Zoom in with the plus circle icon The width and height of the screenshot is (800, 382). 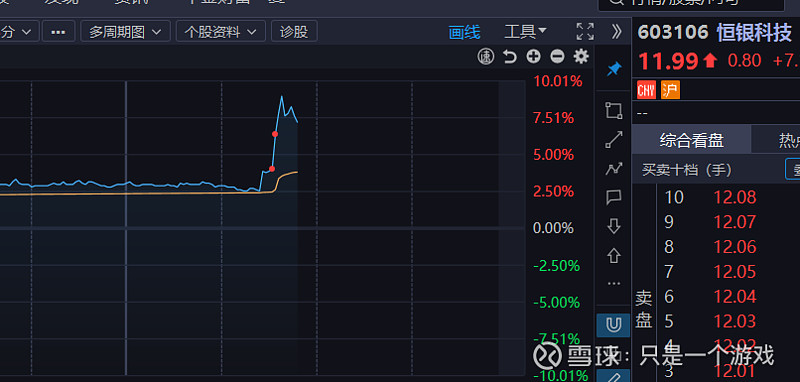point(533,57)
